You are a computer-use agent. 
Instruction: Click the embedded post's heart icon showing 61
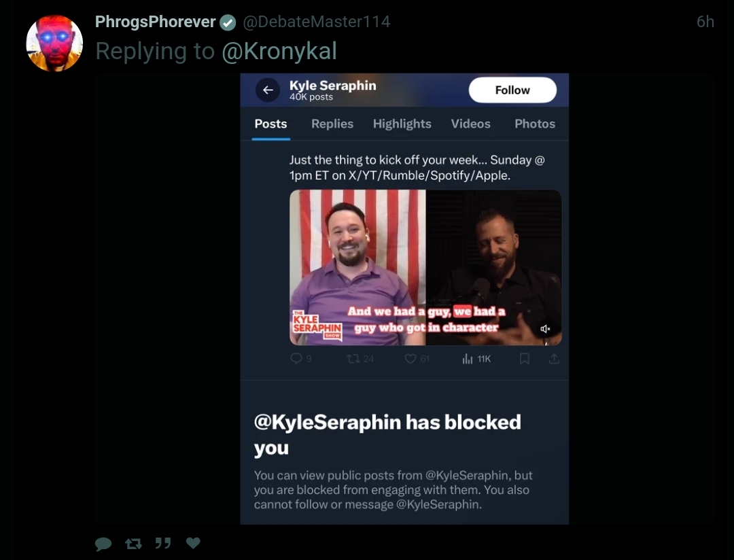click(410, 359)
